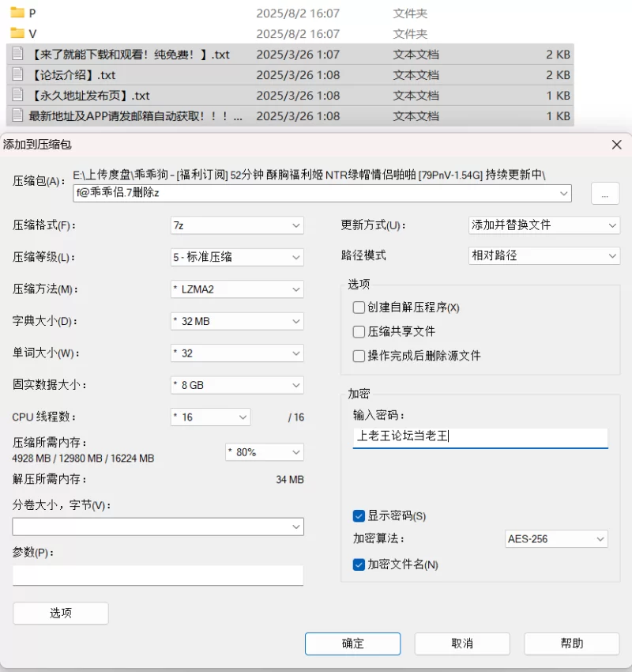This screenshot has height=672, width=632.
Task: Open 单词大小 32 dropdown
Action: coord(237,353)
